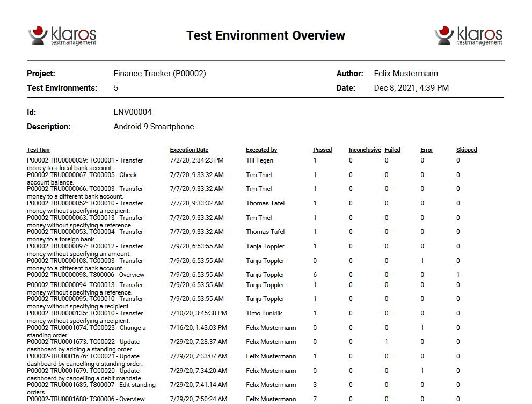The image size is (532, 404).
Task: Click the left Klaros testmanagement logo
Action: point(62,35)
